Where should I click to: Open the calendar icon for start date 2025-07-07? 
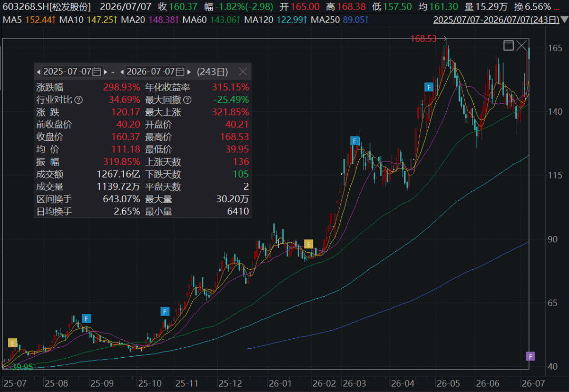click(x=96, y=72)
